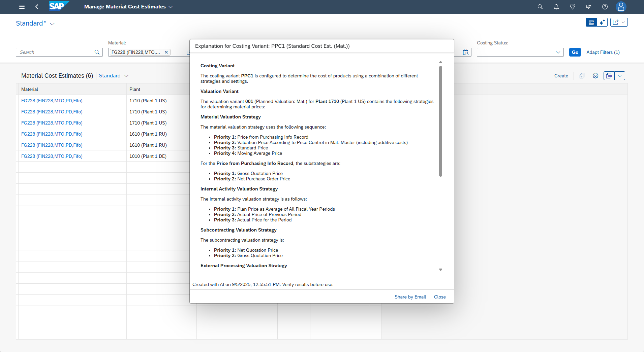This screenshot has height=352, width=644.
Task: Click the magnifier in the Search field
Action: coord(97,52)
